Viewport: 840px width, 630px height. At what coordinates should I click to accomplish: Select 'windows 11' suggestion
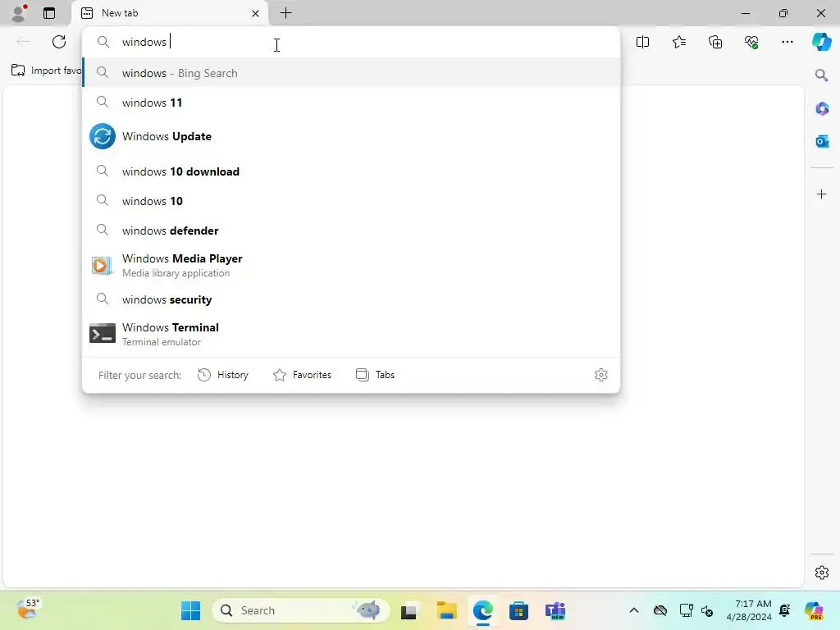351,103
